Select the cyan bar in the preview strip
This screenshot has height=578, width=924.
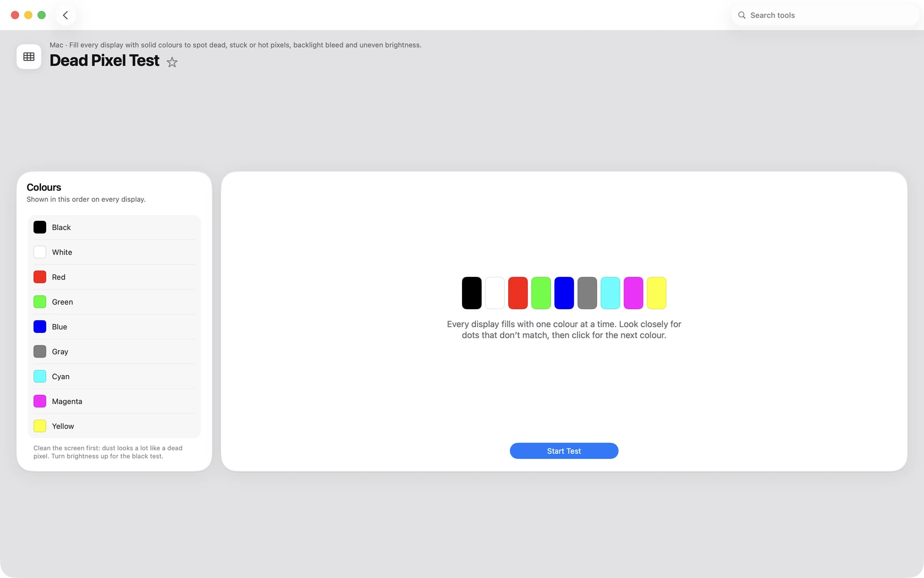click(x=610, y=293)
